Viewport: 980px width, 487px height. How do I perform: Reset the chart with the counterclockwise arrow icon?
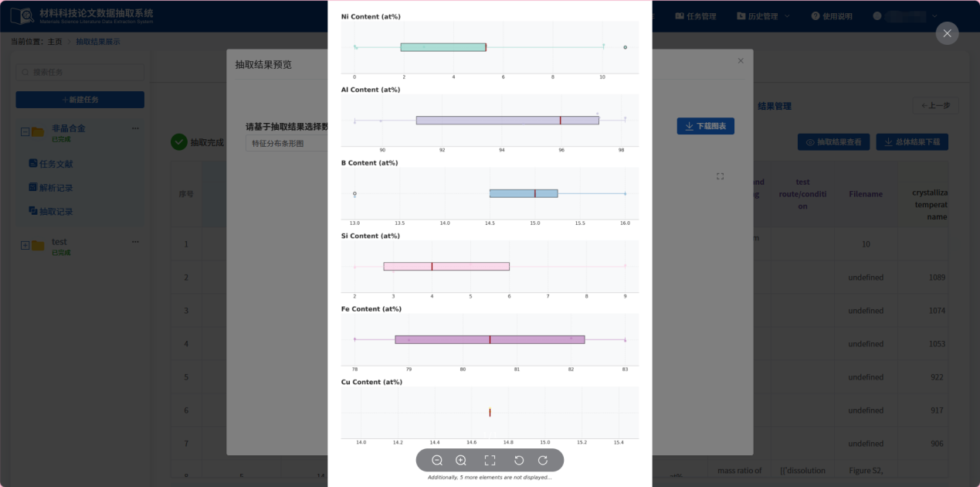518,460
